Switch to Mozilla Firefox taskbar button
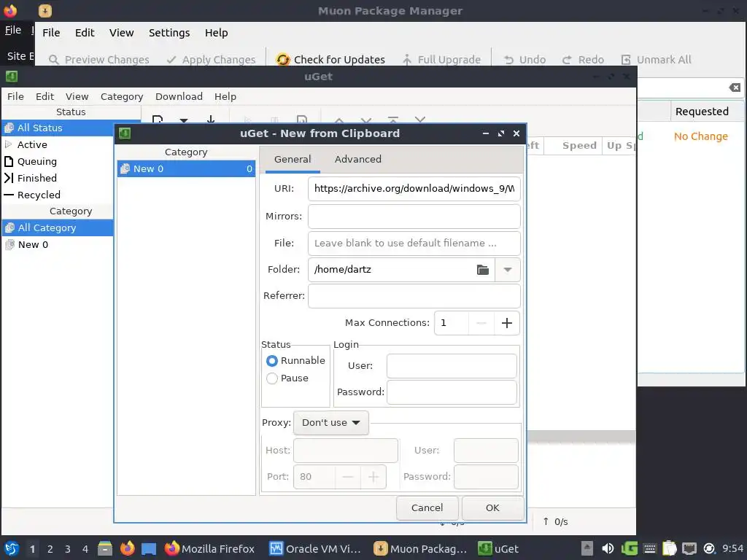 (209, 548)
